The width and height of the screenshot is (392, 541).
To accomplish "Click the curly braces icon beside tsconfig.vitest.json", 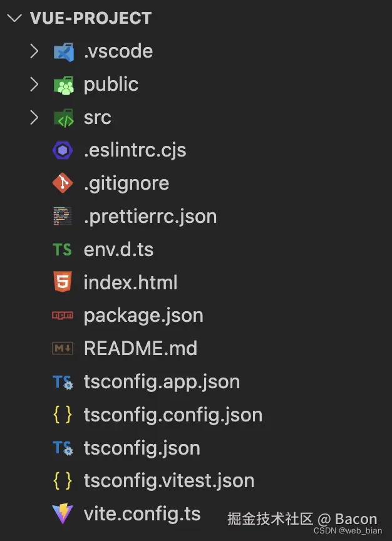I will 63,481.
